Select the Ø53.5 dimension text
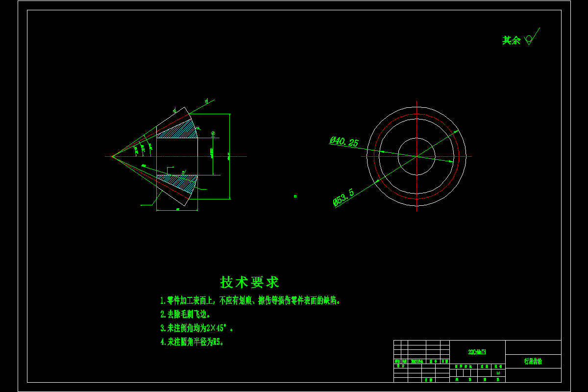 [343, 198]
